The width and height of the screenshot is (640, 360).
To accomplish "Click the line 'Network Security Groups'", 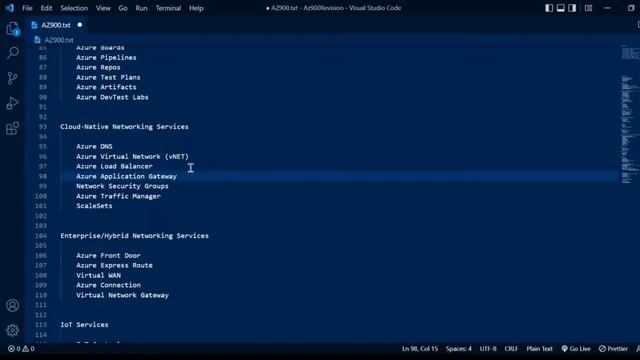I will (x=122, y=186).
